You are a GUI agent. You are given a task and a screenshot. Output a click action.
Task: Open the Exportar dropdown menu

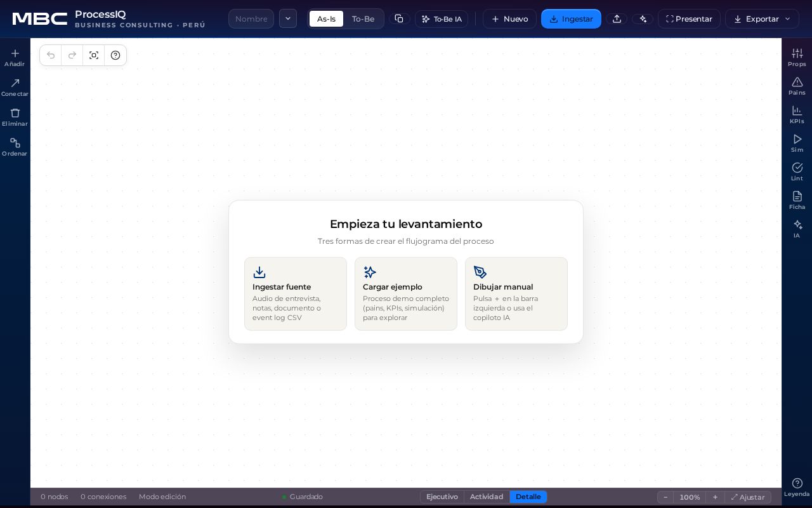[x=762, y=19]
